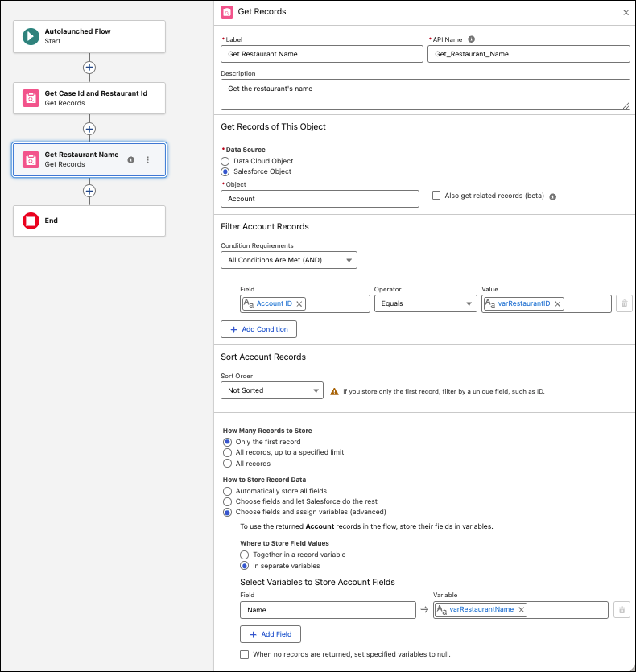Click the Get Case Id element icon
Image resolution: width=636 pixels, height=672 pixels.
click(x=31, y=98)
